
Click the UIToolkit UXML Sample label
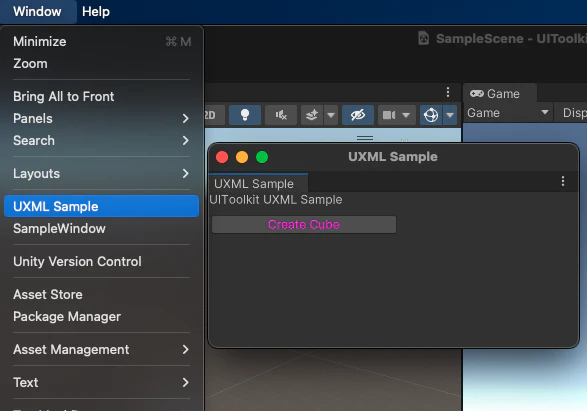pyautogui.click(x=276, y=200)
